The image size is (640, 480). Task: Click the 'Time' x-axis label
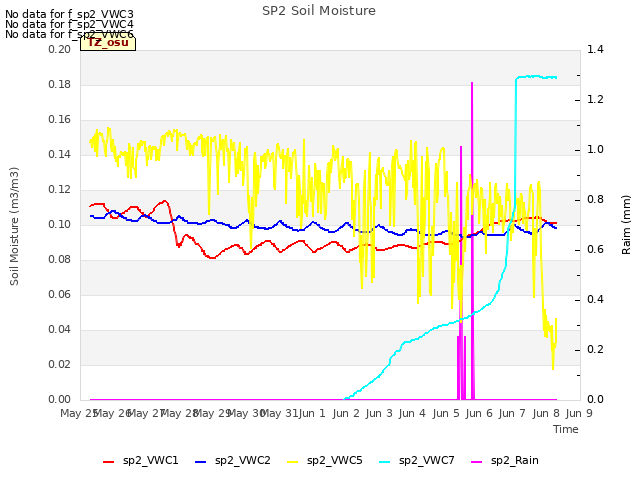click(566, 429)
